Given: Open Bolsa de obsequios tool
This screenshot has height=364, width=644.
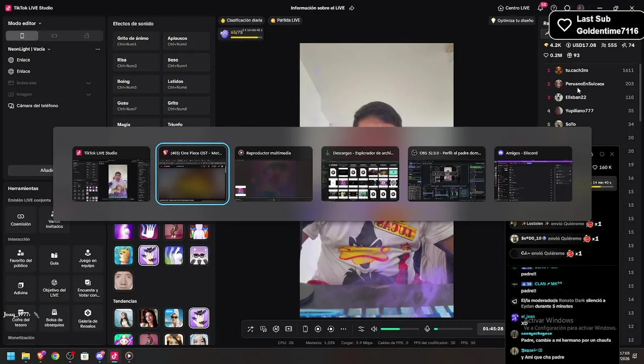Looking at the screenshot, I should pos(54,318).
